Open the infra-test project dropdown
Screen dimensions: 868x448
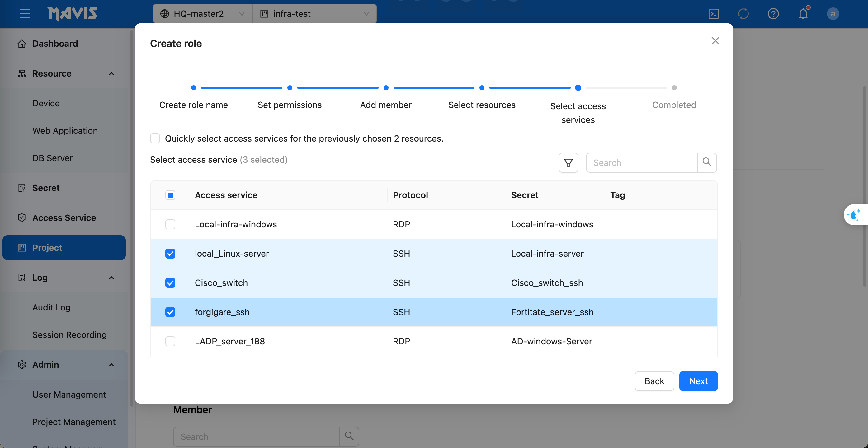click(314, 14)
